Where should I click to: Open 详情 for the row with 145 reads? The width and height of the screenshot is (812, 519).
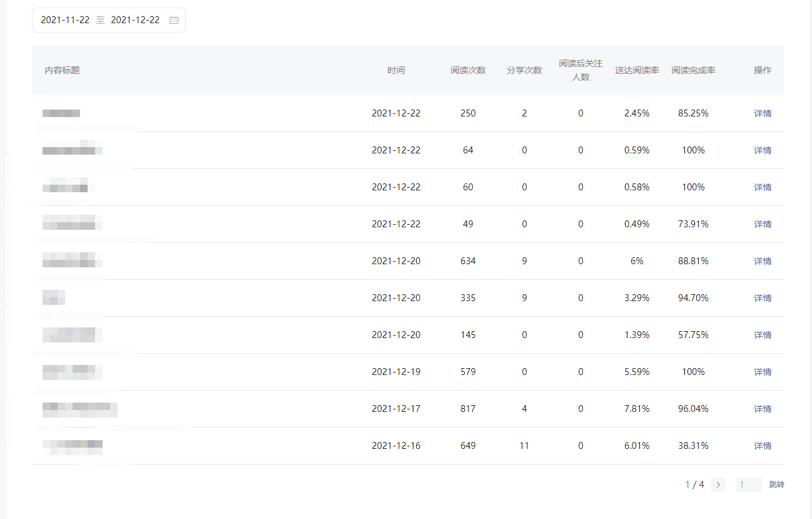pos(763,335)
